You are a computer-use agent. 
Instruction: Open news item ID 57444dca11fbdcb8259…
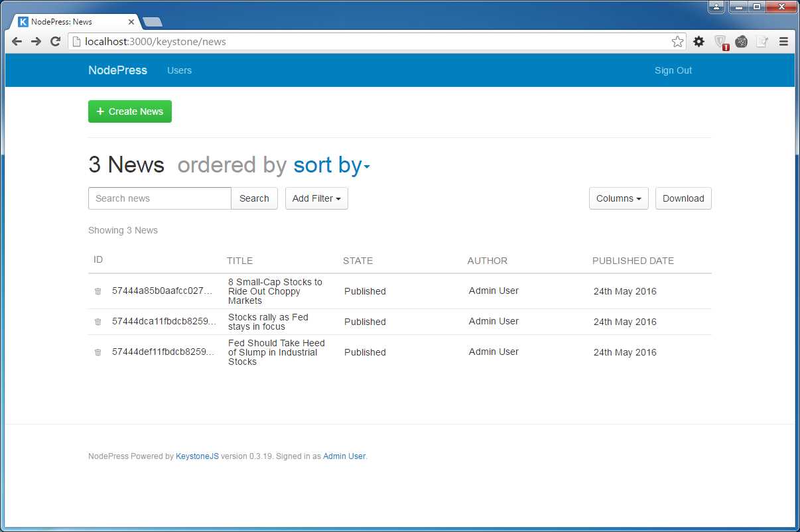point(164,322)
